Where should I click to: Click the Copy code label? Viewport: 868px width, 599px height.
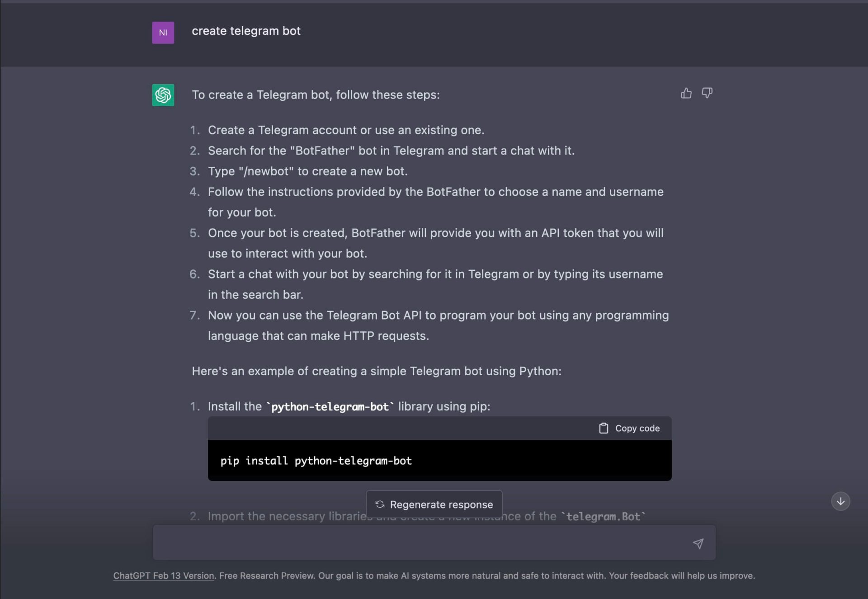coord(637,428)
